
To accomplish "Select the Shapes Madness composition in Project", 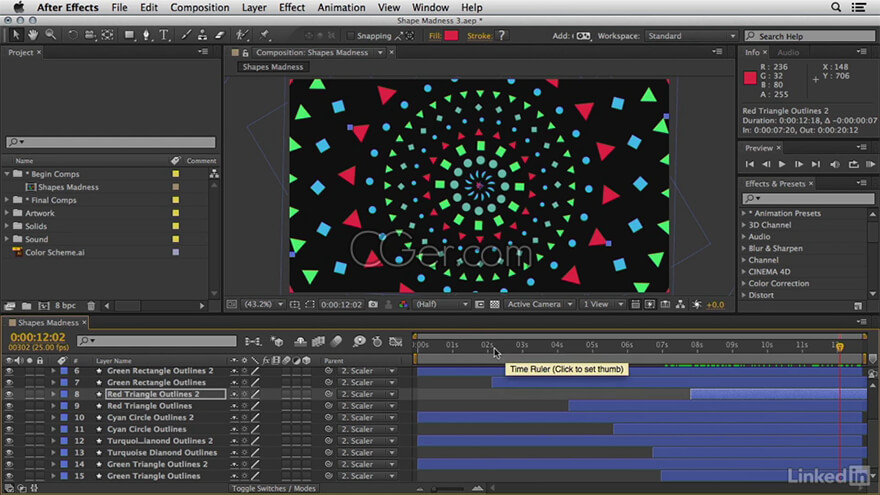I will pyautogui.click(x=68, y=187).
